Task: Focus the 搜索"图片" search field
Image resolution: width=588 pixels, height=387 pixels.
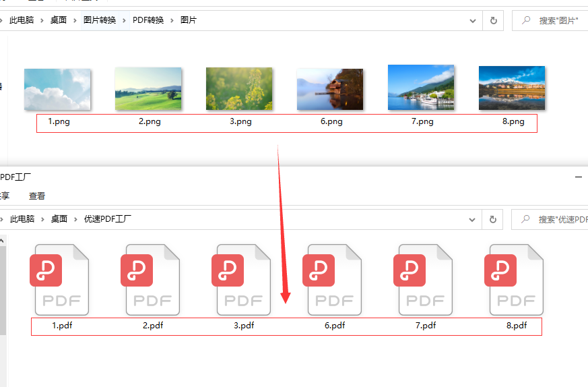Action: [550, 21]
